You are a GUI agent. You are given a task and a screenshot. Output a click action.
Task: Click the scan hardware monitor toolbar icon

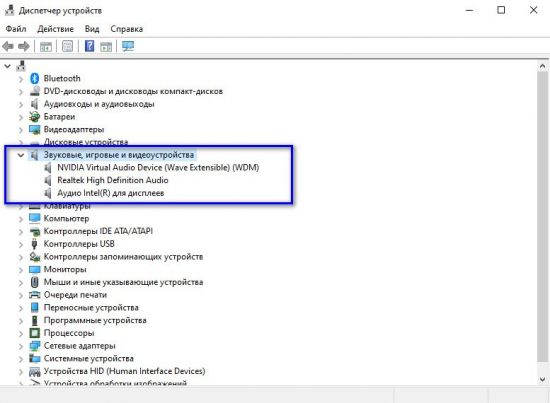[128, 46]
